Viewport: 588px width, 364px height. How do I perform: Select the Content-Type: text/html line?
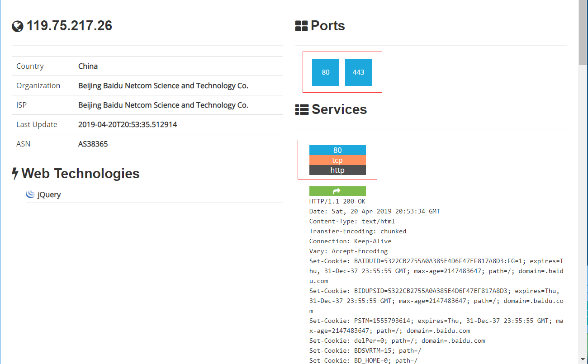tap(352, 221)
